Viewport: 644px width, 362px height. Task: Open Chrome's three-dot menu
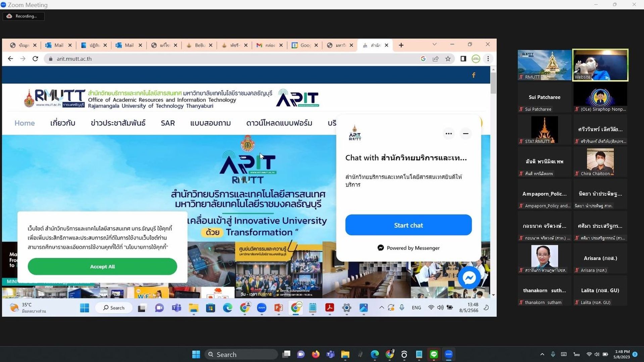tap(488, 59)
